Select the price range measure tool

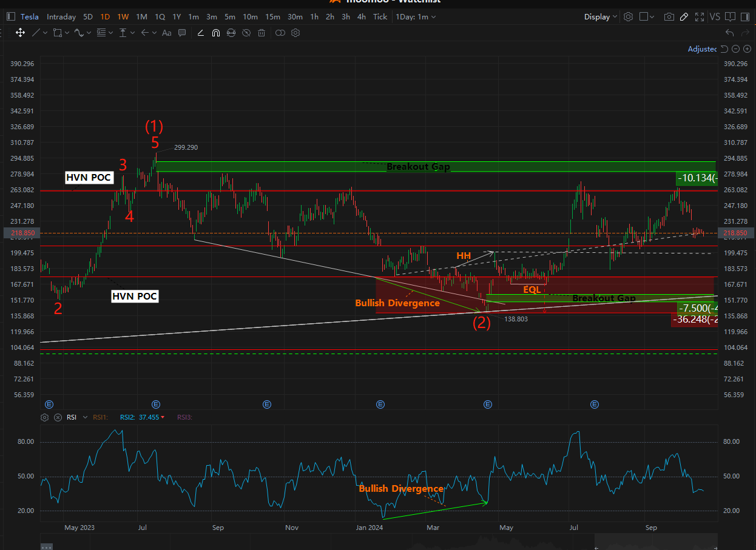pyautogui.click(x=123, y=33)
